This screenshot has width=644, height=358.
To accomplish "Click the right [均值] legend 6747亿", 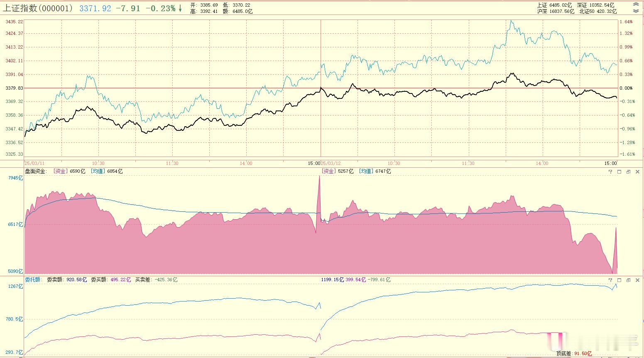I will 375,171.
